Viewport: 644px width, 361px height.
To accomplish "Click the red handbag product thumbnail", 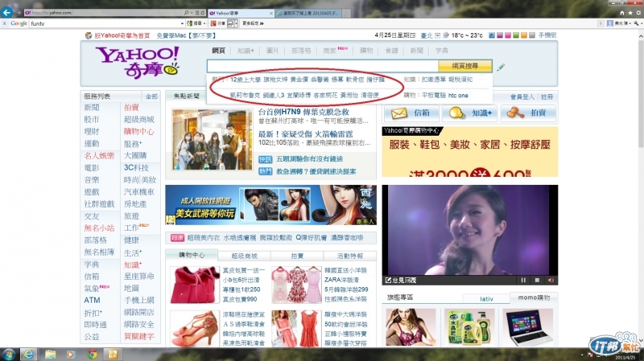I will [x=195, y=285].
